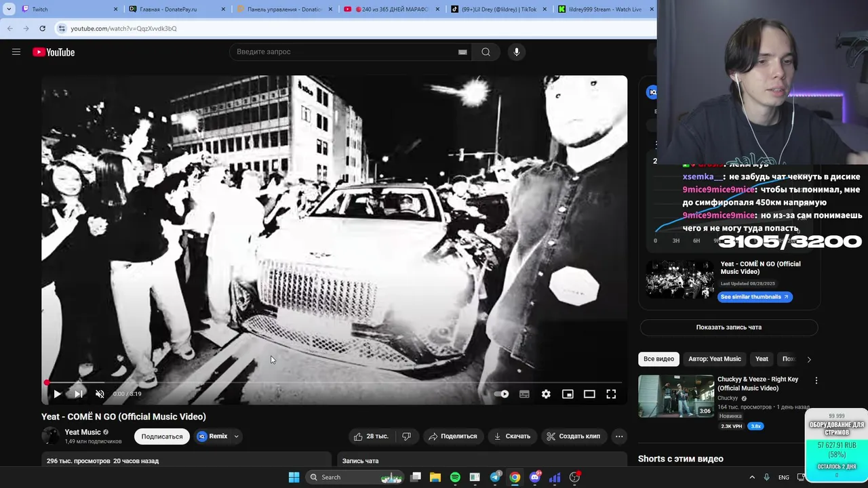The image size is (868, 488).
Task: Open the YouTube hamburger guide menu
Action: coord(16,52)
